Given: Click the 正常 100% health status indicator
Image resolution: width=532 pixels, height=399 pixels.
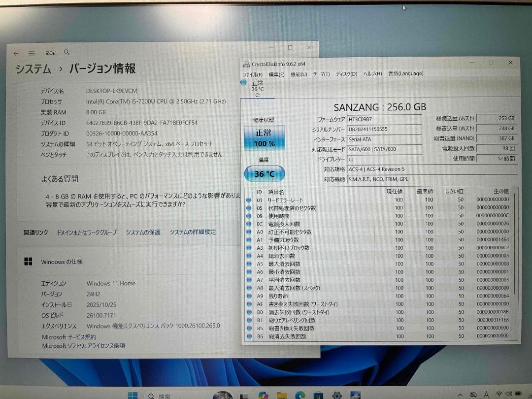Looking at the screenshot, I should pos(265,138).
